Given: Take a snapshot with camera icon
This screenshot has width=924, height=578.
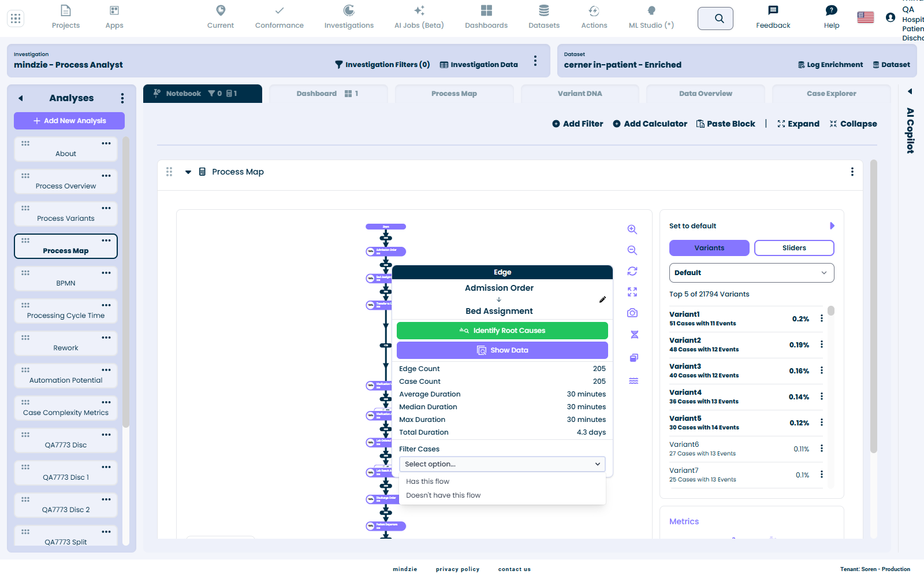Looking at the screenshot, I should (x=632, y=313).
